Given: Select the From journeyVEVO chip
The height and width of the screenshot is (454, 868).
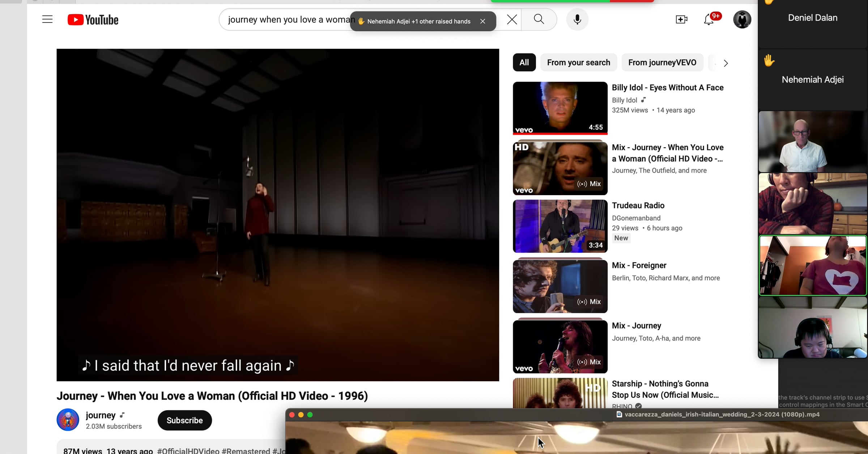Looking at the screenshot, I should coord(662,63).
